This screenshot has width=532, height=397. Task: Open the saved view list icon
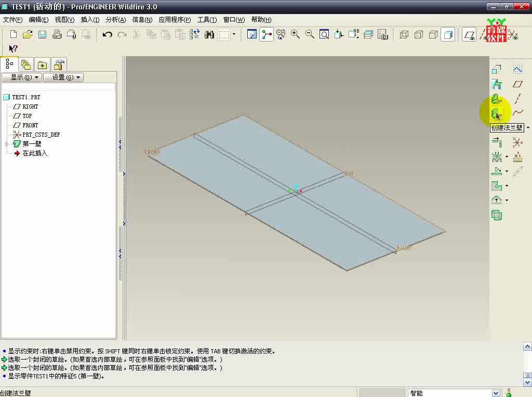click(353, 34)
